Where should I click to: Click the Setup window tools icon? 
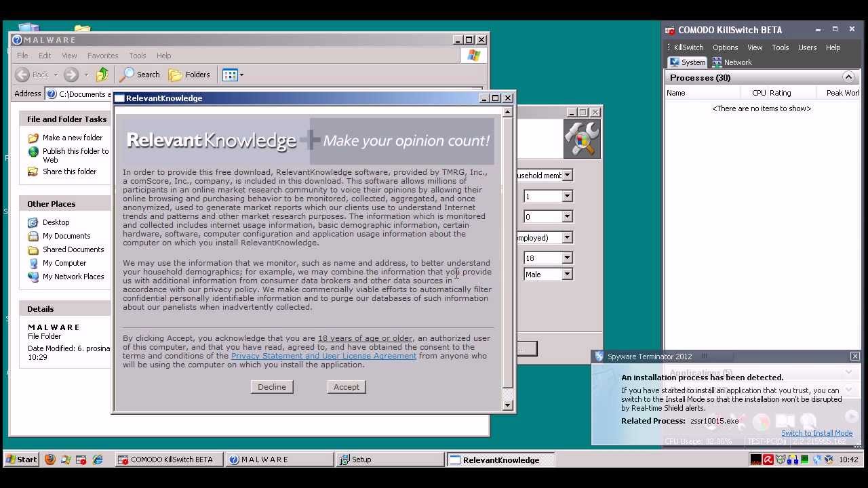(x=582, y=139)
